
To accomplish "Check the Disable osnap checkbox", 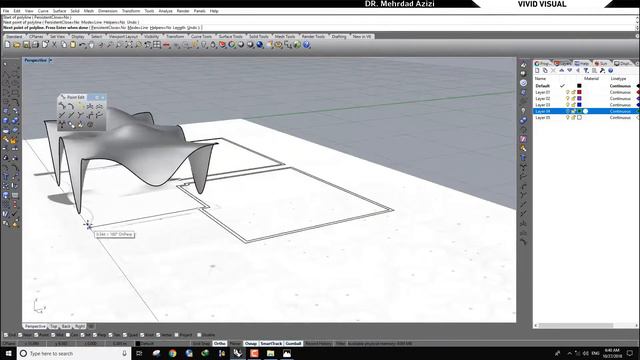I will coord(199,335).
